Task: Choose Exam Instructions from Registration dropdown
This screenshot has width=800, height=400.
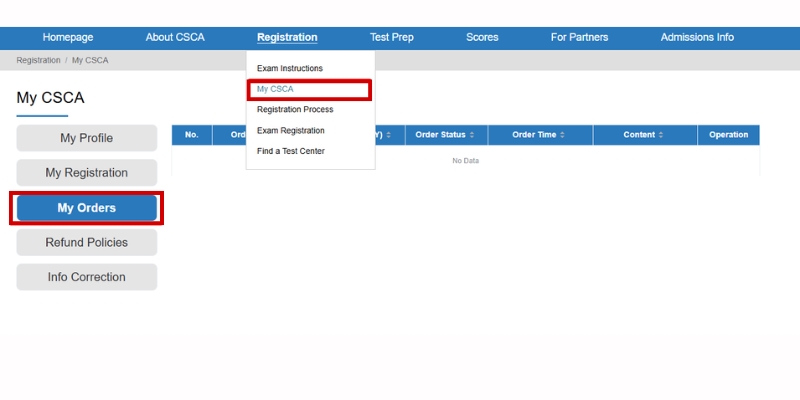Action: (290, 68)
